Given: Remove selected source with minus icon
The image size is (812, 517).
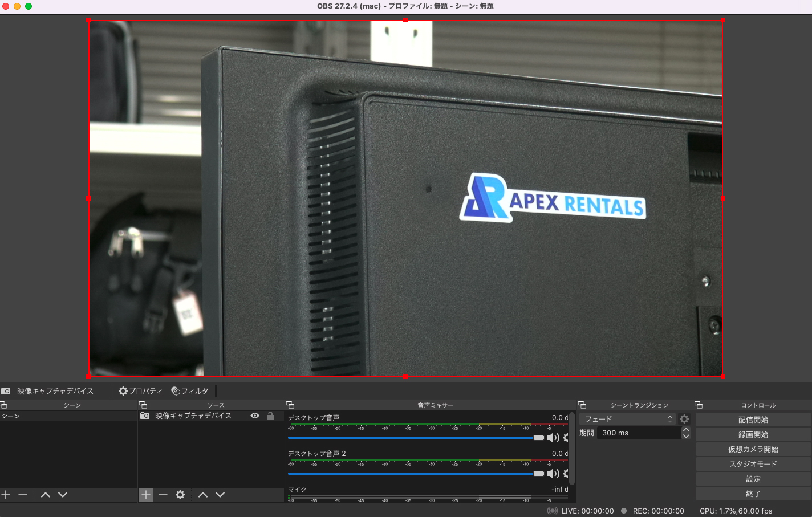Looking at the screenshot, I should click(163, 495).
